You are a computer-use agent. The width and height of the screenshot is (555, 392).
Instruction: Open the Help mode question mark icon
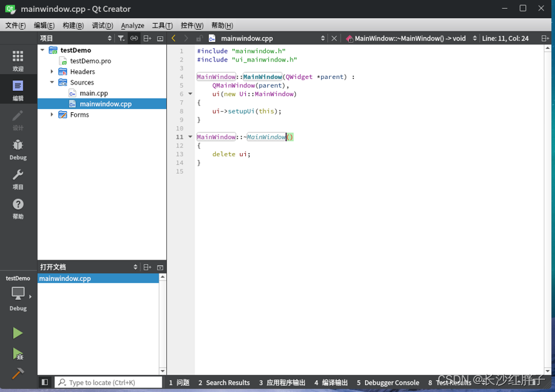(18, 209)
